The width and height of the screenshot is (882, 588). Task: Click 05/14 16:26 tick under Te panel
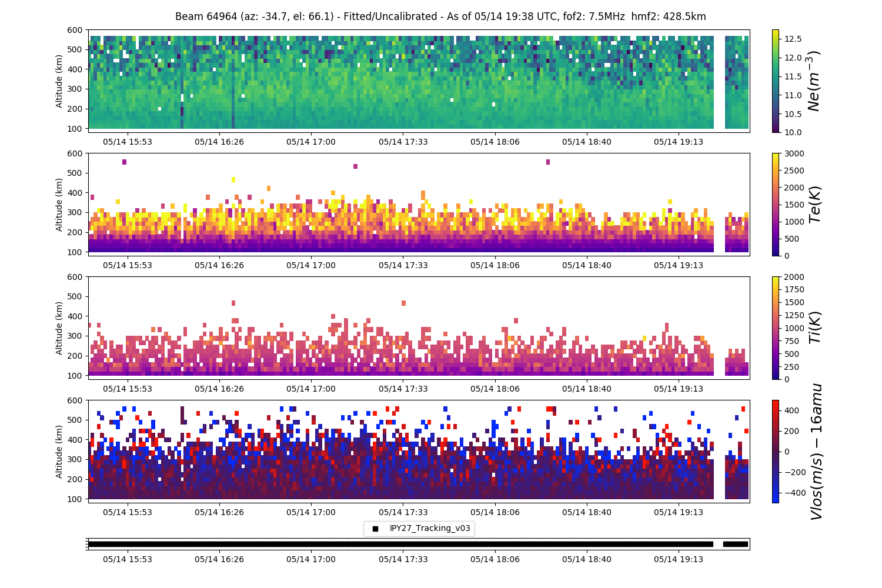pyautogui.click(x=219, y=265)
